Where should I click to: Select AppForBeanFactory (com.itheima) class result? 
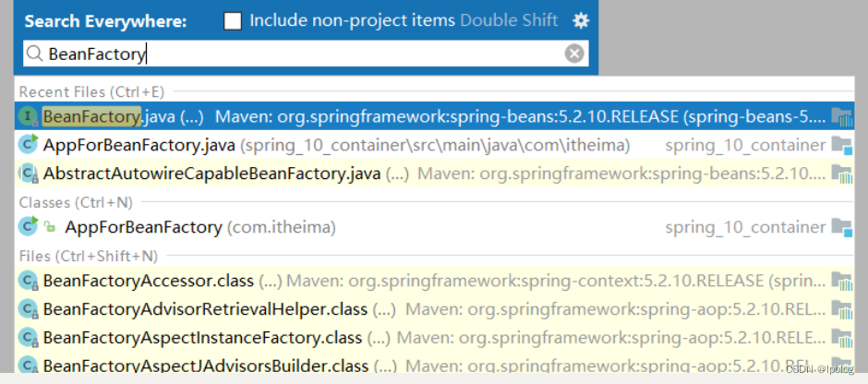click(434, 227)
